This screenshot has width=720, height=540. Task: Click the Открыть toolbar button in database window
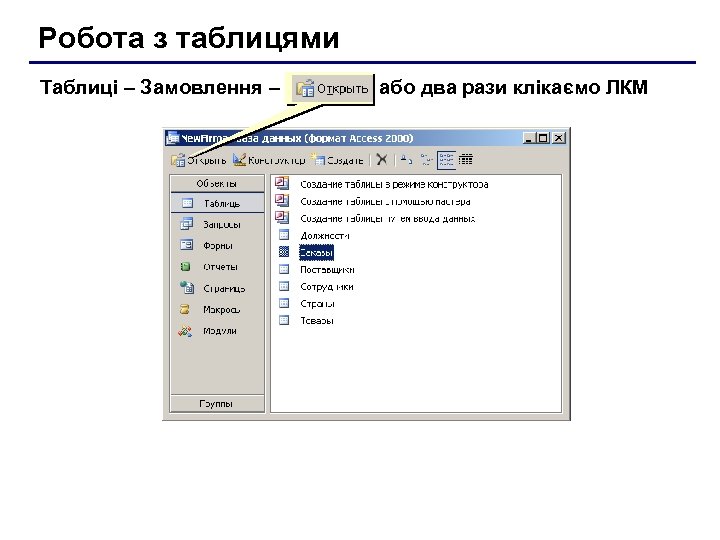pos(198,160)
